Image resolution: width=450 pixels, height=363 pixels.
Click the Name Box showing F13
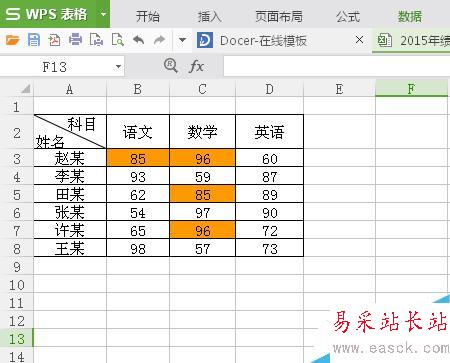(x=55, y=67)
